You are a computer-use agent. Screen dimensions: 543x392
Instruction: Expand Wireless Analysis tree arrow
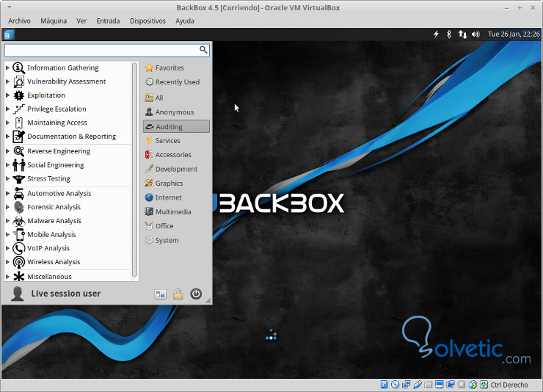[7, 262]
